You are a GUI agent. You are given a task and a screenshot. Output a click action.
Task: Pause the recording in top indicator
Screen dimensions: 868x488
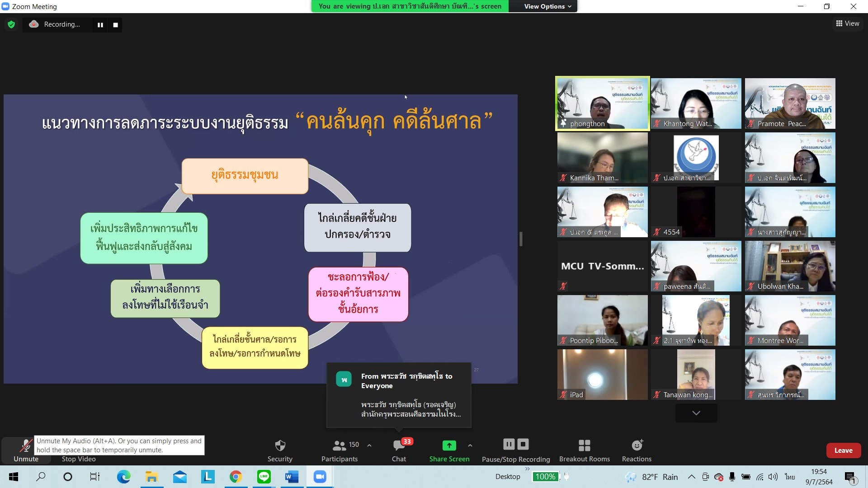(x=100, y=25)
